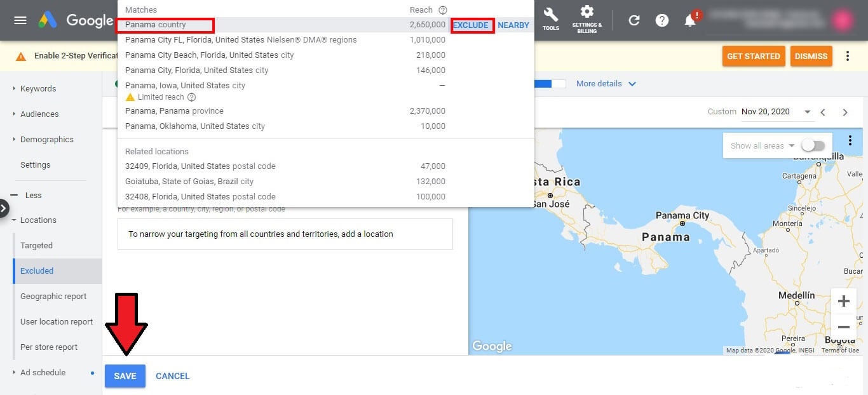Viewport: 868px width, 395px height.
Task: Open the notifications bell
Action: coord(690,20)
